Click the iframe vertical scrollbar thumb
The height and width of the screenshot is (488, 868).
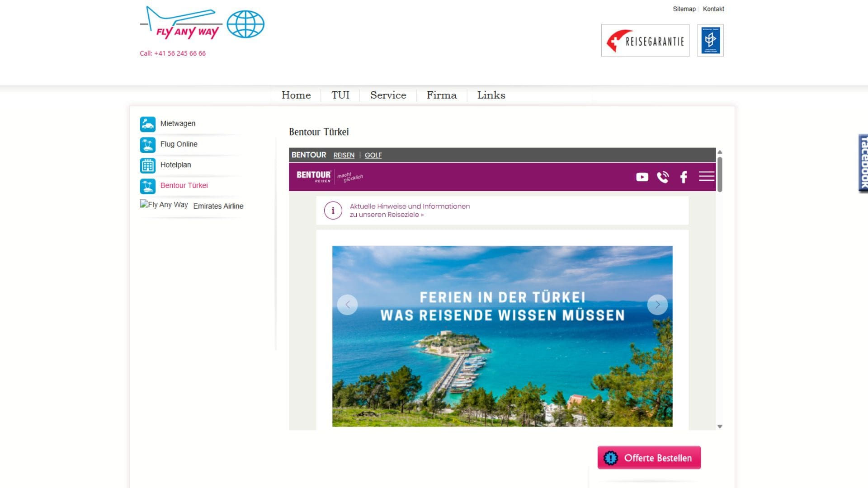pos(720,174)
